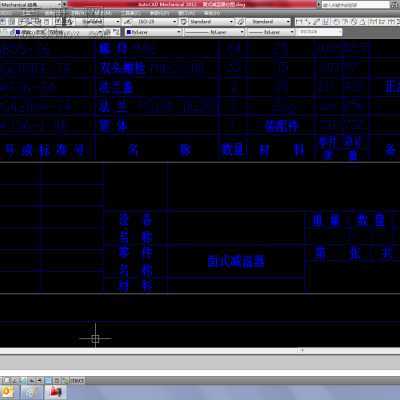Open the multileader style Standard dropdown
Viewport: 400px width, 400px height.
[x=268, y=22]
